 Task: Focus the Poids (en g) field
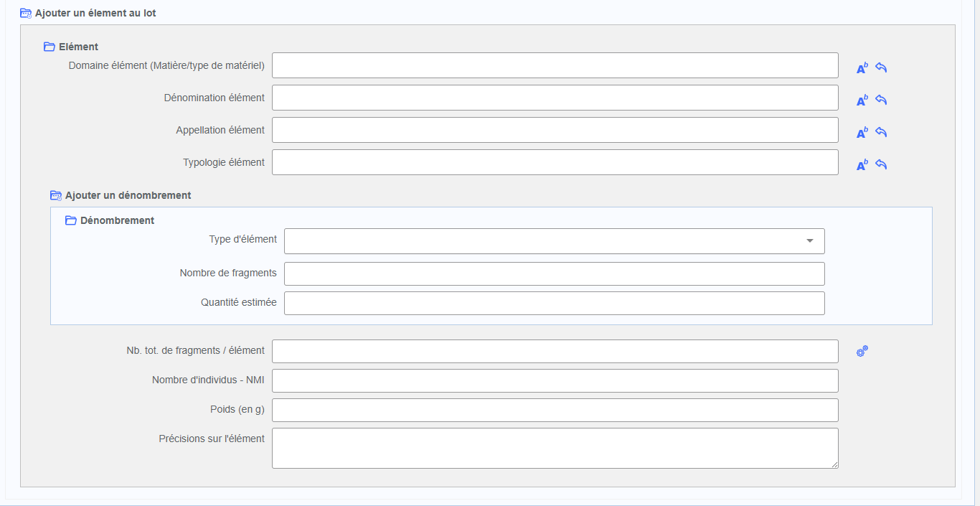555,410
